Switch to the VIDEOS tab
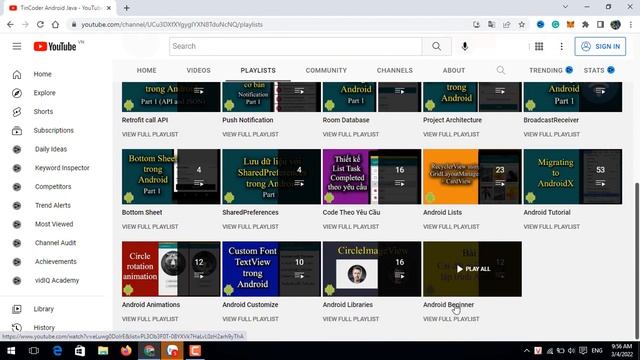 (x=199, y=71)
